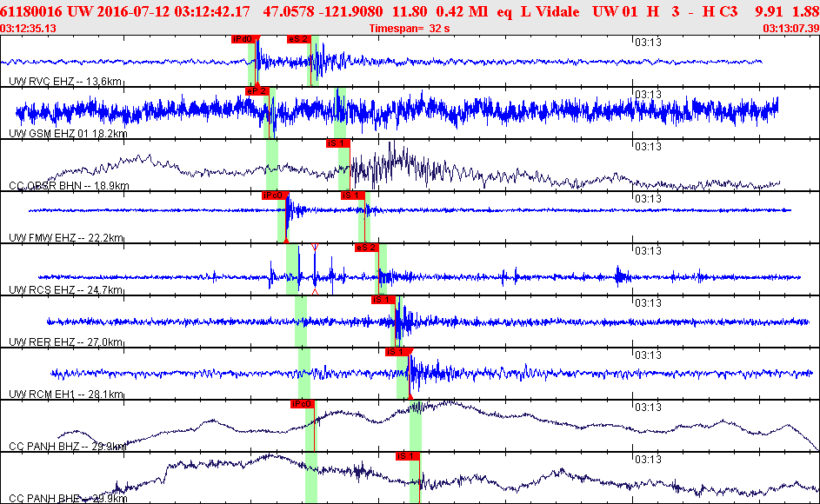The image size is (820, 504).
Task: Select the station label UW RCM EH1 -- 28.1km
Action: 66,395
